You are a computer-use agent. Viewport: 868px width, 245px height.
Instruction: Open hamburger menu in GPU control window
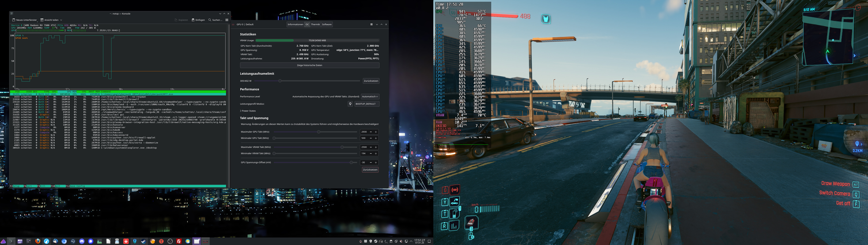point(371,24)
